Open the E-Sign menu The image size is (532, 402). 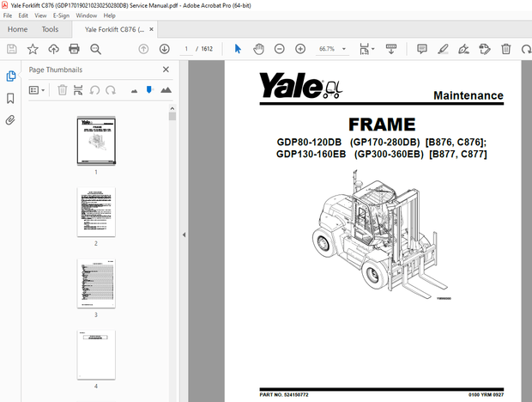61,15
